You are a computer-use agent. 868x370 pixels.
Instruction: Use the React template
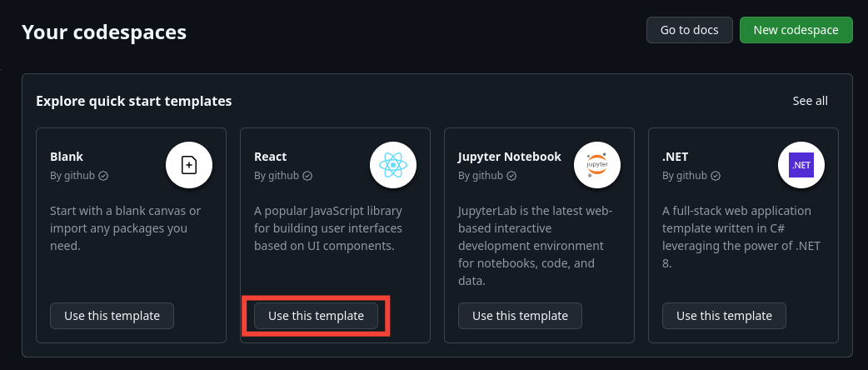316,316
